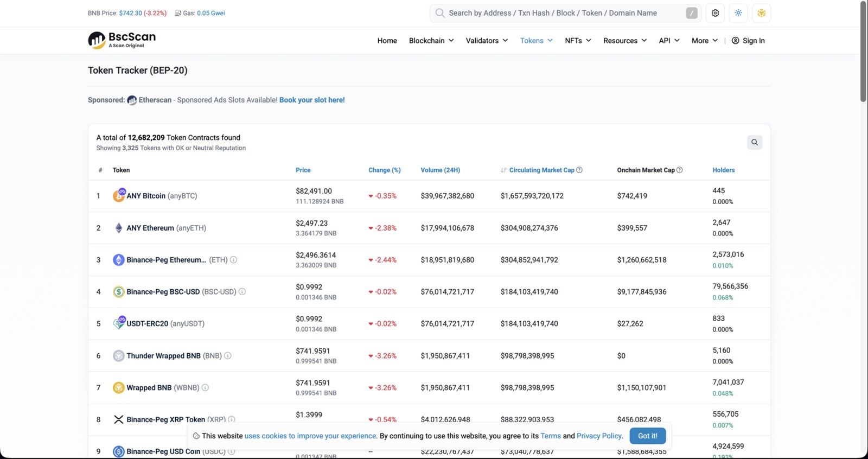
Task: Click the table search magnifier button
Action: 755,142
